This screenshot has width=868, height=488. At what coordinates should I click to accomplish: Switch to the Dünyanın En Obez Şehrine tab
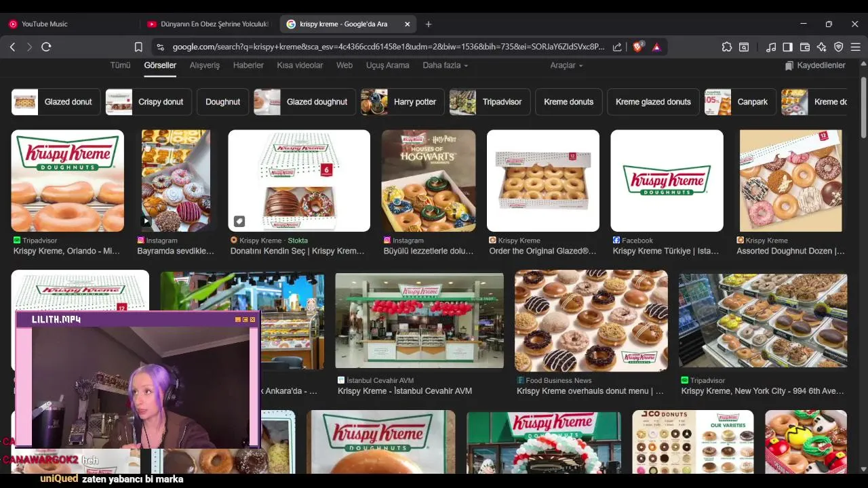[208, 24]
